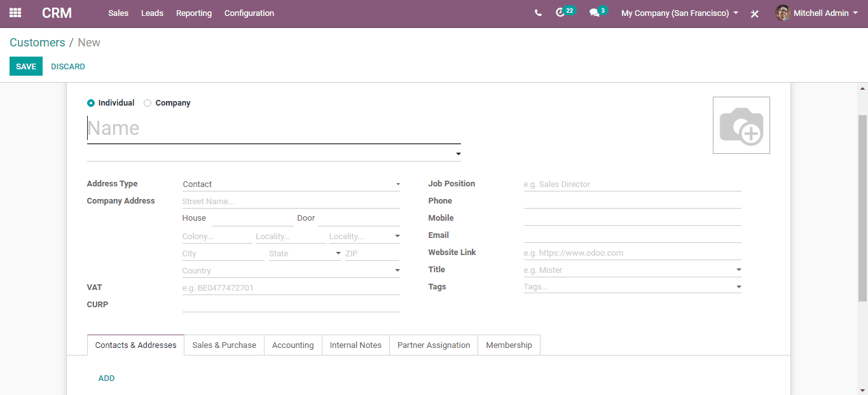Open My Company (San Francisco) switcher
The height and width of the screenshot is (395, 868).
(x=680, y=13)
